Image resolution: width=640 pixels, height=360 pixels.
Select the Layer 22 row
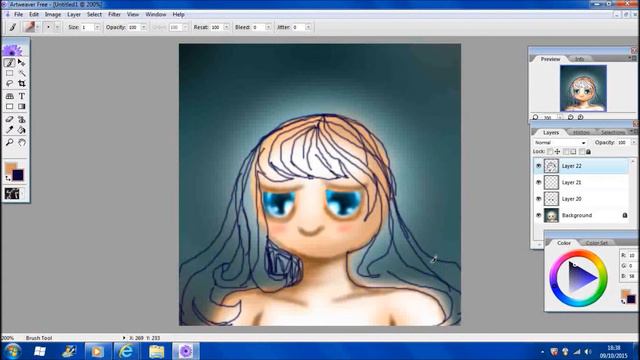(581, 166)
